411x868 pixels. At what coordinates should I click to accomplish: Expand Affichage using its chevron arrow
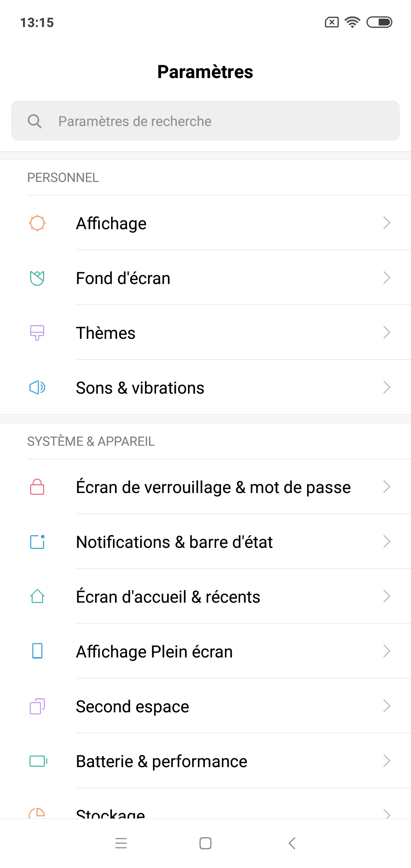point(387,223)
